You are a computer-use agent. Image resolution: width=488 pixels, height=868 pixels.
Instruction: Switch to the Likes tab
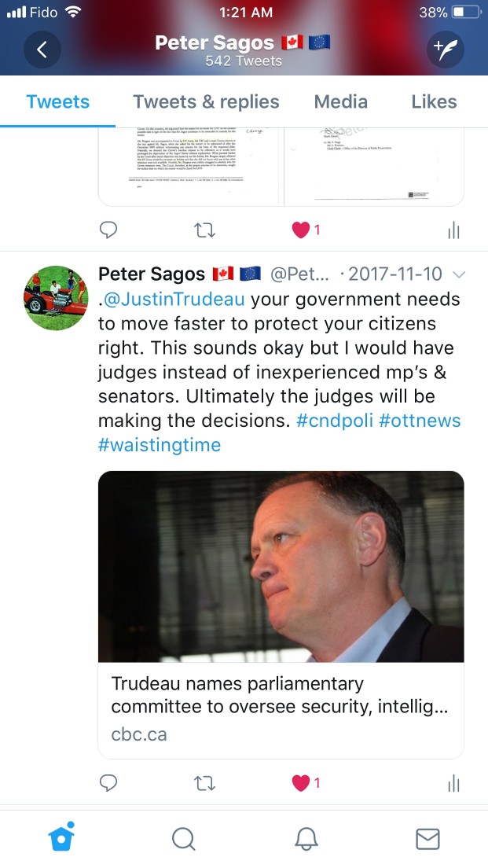pyautogui.click(x=435, y=102)
